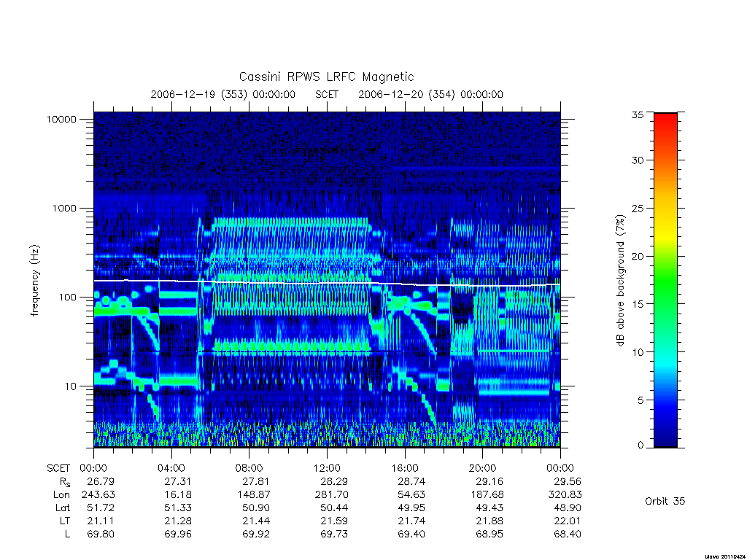The width and height of the screenshot is (747, 560).
Task: Click the 35 label on color scale
Action: 637,114
